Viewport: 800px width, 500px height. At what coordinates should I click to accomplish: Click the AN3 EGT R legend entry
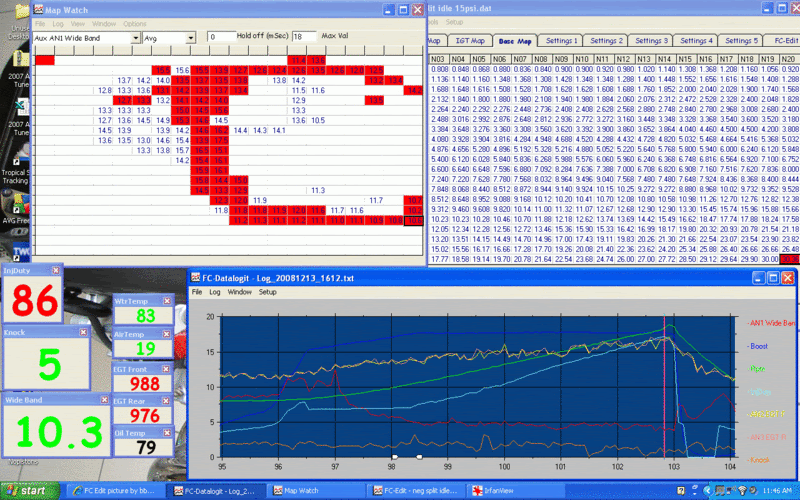click(767, 437)
